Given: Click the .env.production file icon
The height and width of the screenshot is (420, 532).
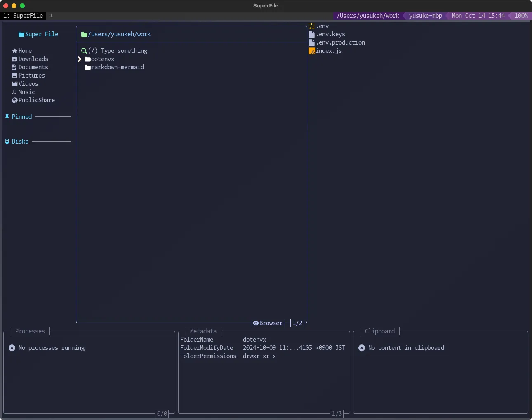Looking at the screenshot, I should 312,42.
